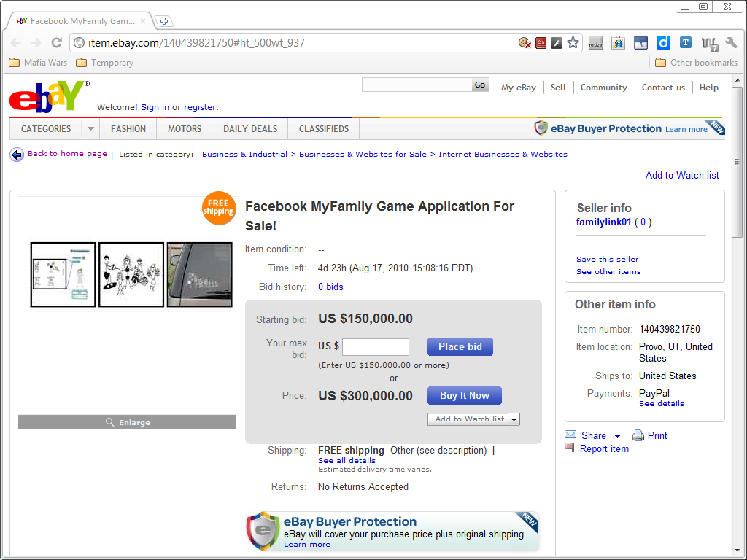
Task: Click the Sign in link
Action: click(155, 107)
